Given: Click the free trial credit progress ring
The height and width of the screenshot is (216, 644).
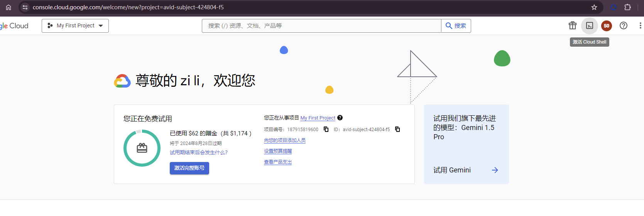Looking at the screenshot, I should [x=142, y=148].
